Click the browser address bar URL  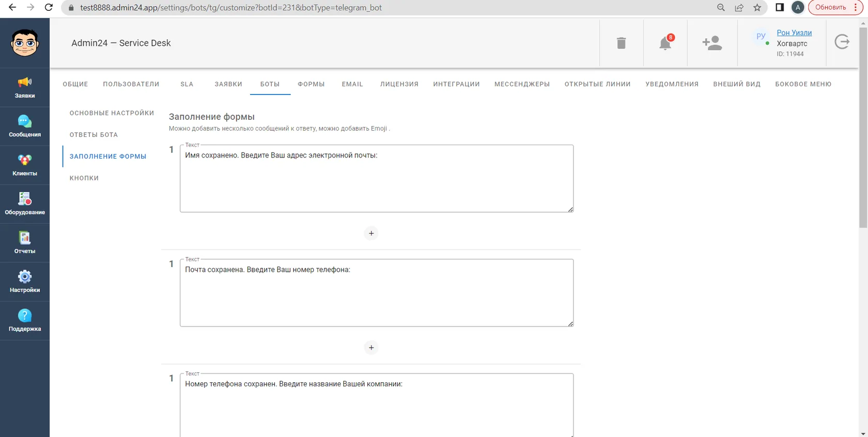[x=231, y=8]
